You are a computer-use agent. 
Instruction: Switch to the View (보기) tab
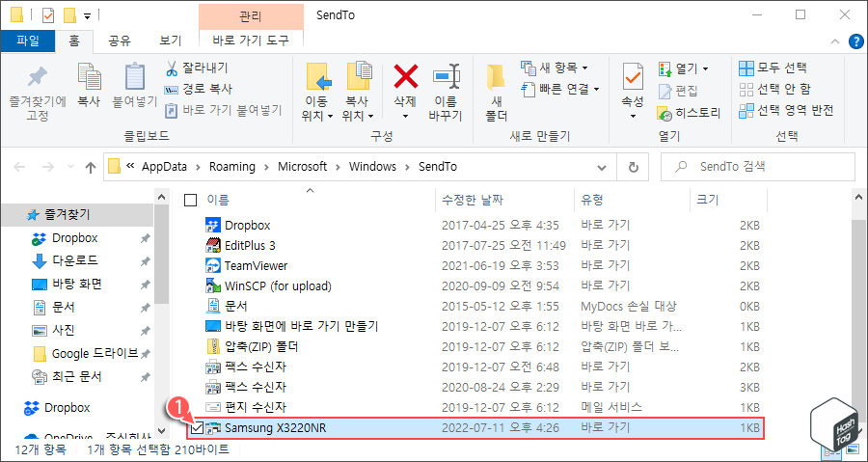tap(170, 41)
